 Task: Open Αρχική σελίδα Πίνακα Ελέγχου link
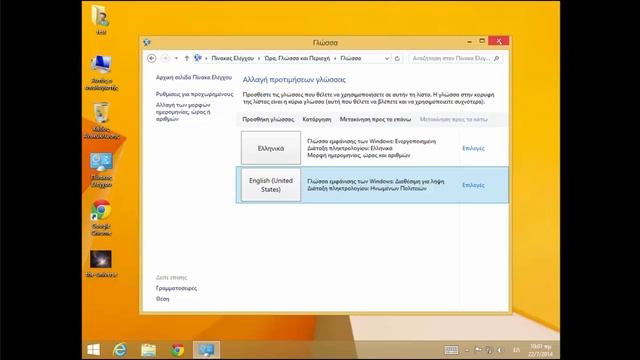[x=193, y=77]
